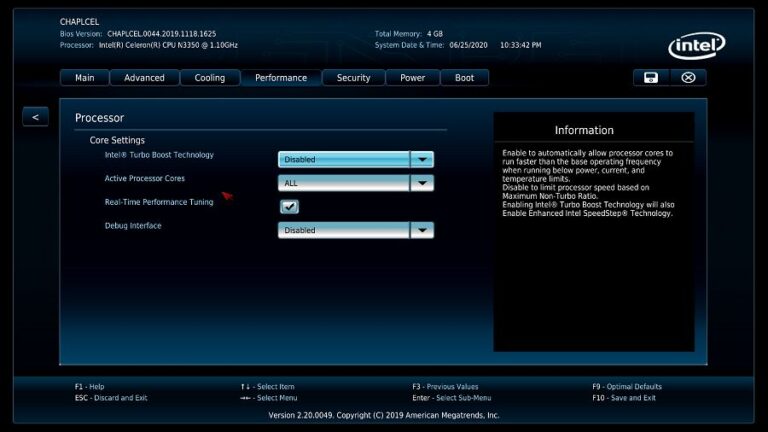Screen dimensions: 768x432
Task: Open the Advanced tab
Action: point(144,77)
